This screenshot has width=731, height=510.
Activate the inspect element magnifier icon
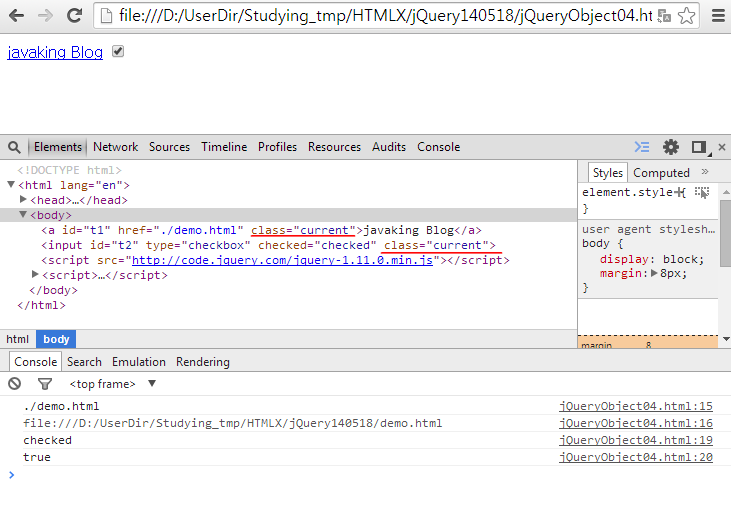pos(14,147)
